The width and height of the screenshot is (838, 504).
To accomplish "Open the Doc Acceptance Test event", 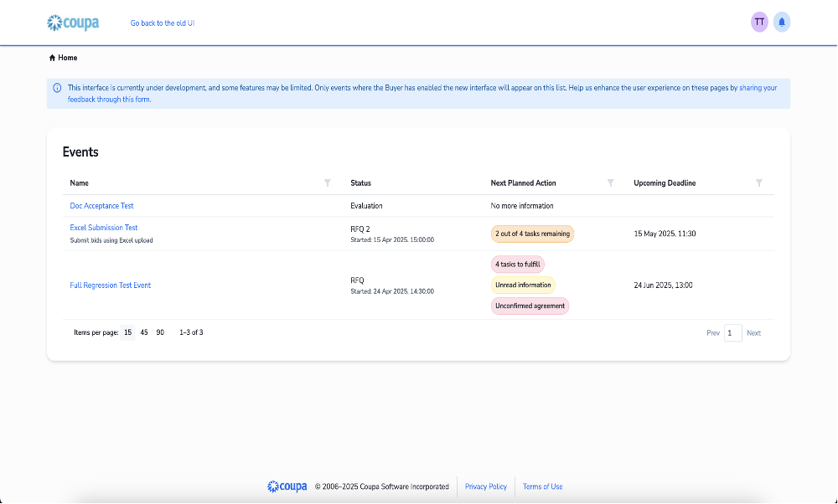I will (x=101, y=205).
